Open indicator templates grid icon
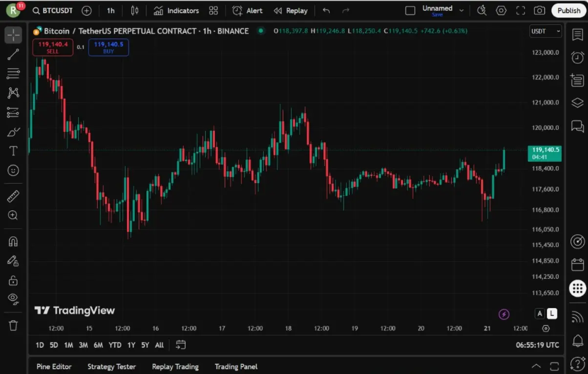The height and width of the screenshot is (374, 588). point(213,10)
